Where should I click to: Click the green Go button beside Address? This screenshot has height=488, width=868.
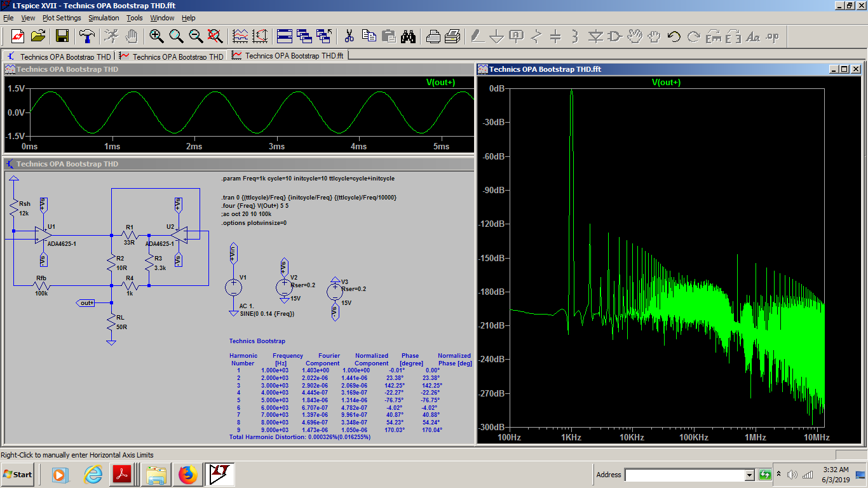pyautogui.click(x=764, y=475)
